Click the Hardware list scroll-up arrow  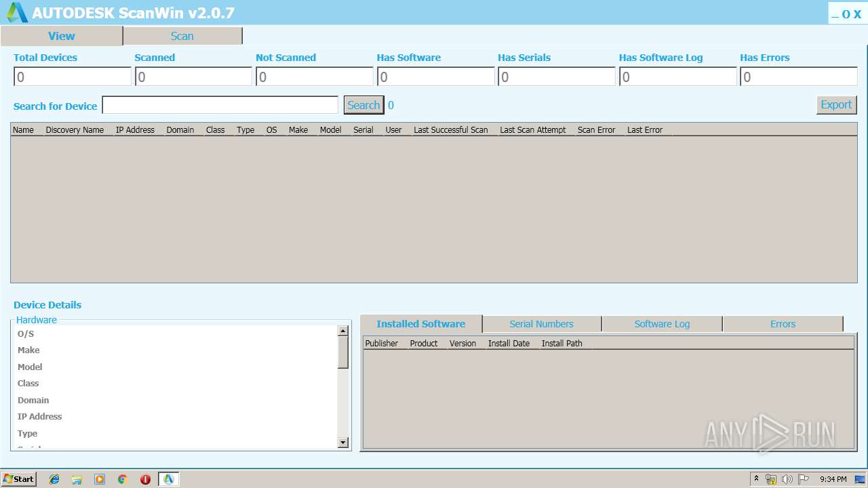(343, 331)
